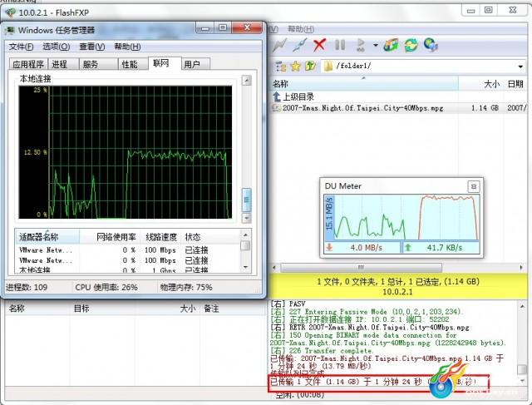The image size is (532, 405).
Task: Click down arrow of adapter list scrollbar
Action: click(x=245, y=268)
